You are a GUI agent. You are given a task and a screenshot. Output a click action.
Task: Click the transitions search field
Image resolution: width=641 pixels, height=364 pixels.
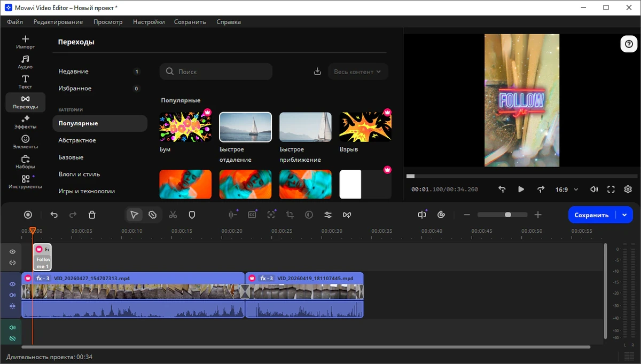pos(216,72)
